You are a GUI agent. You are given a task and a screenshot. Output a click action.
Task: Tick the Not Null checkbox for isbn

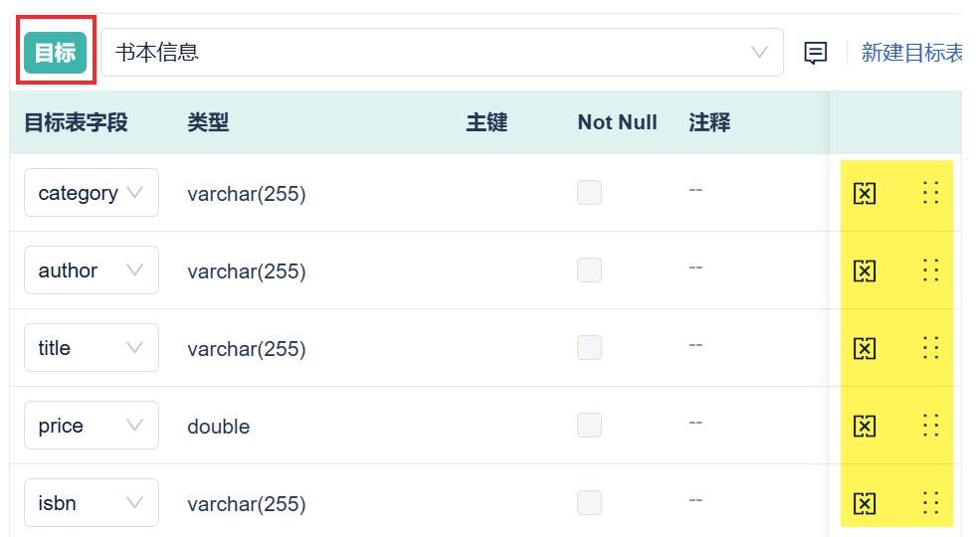pyautogui.click(x=589, y=502)
